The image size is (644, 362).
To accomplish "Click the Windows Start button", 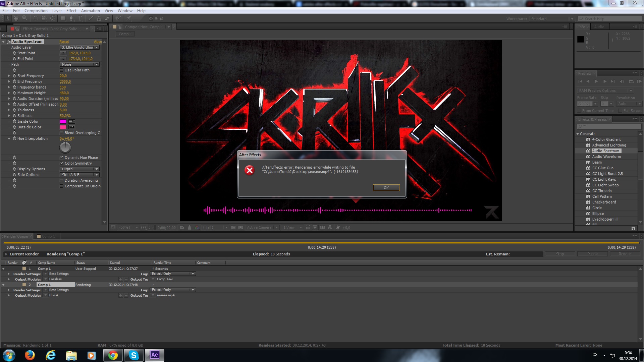I will (9, 355).
